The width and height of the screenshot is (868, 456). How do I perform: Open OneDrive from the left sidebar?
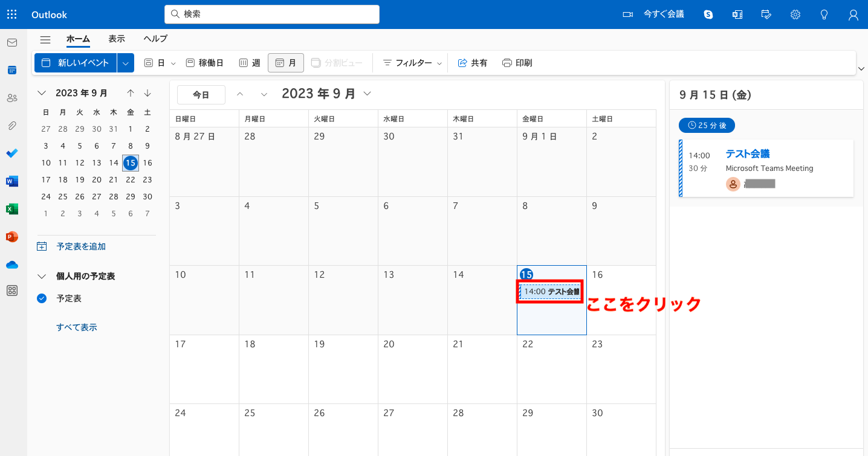tap(11, 264)
